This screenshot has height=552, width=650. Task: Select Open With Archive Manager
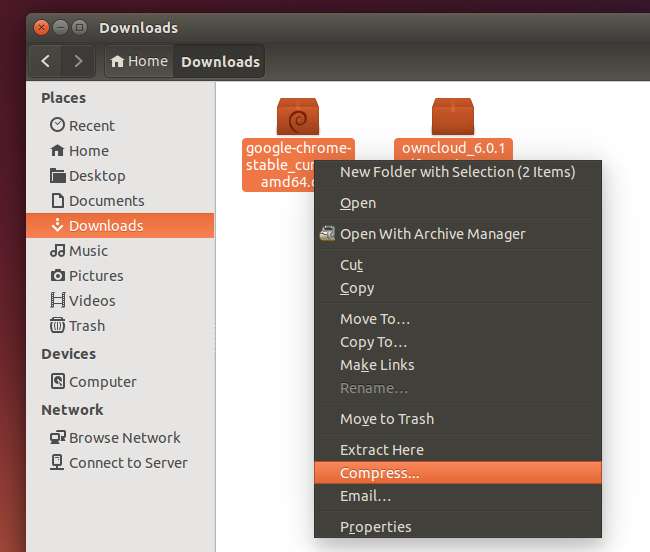coord(432,233)
